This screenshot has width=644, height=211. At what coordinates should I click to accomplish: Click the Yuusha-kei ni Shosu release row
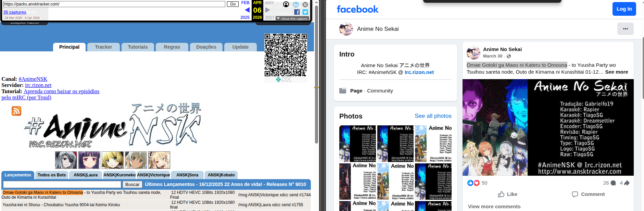156,205
